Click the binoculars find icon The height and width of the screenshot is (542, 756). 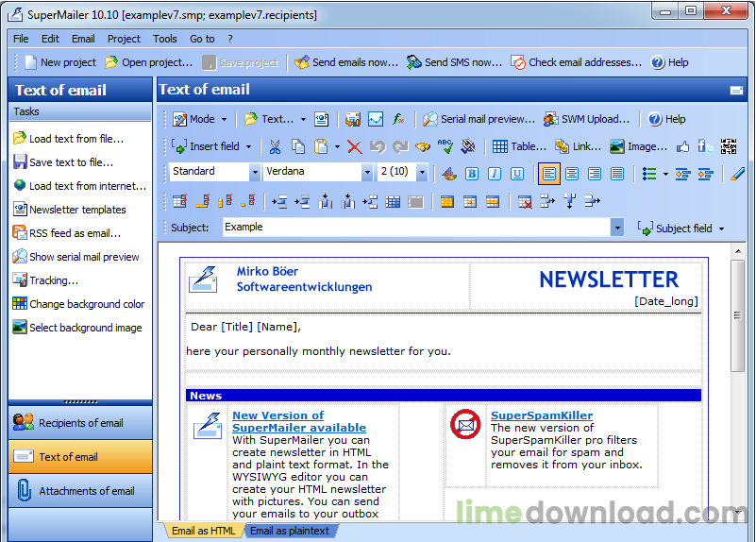click(x=423, y=146)
